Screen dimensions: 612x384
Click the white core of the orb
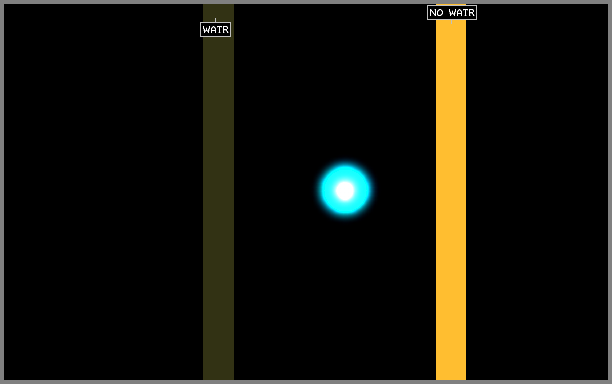coord(345,190)
